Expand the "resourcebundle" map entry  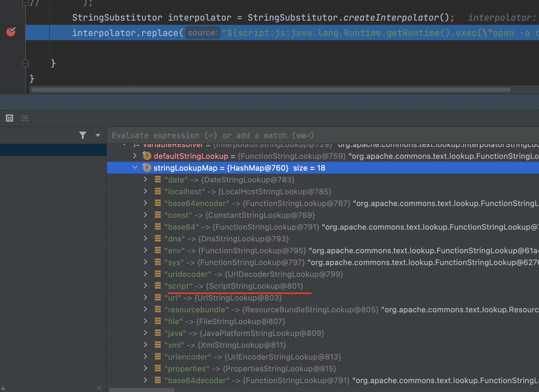(145, 309)
